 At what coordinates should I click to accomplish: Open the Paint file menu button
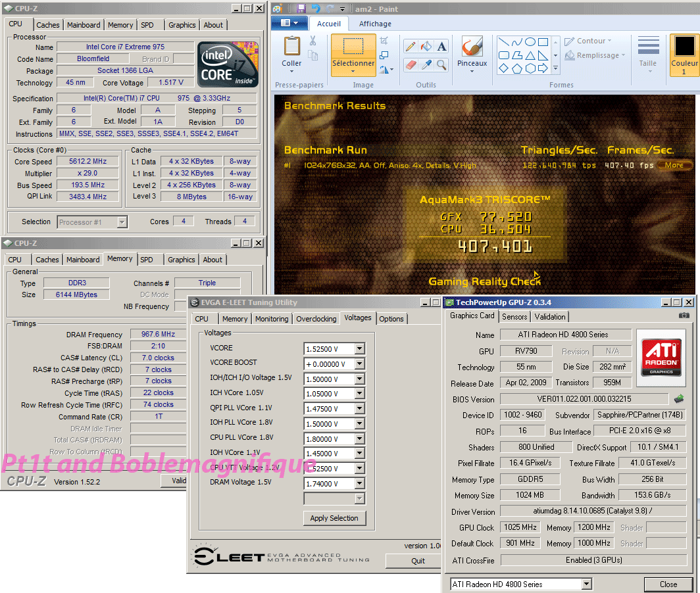click(289, 23)
